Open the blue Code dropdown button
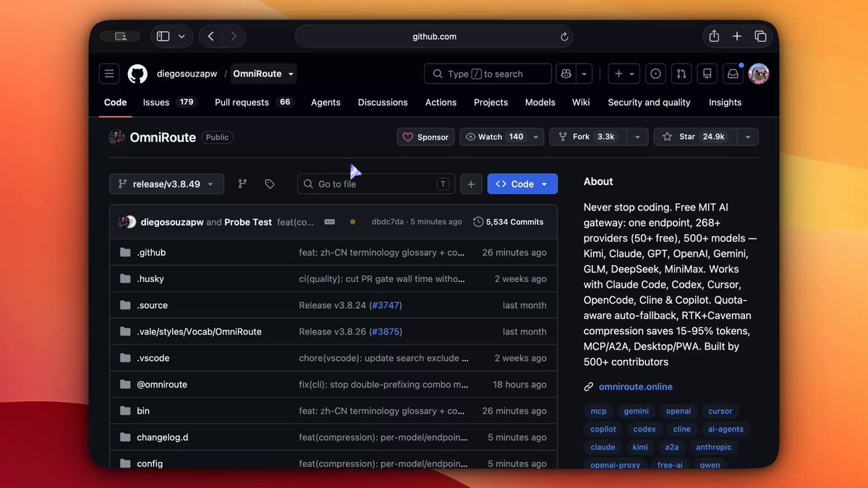 522,184
